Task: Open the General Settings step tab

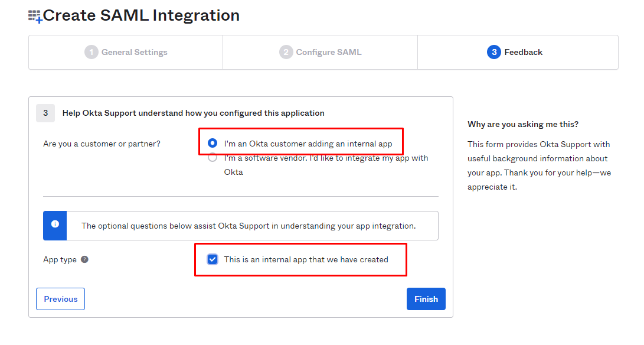Action: click(126, 52)
